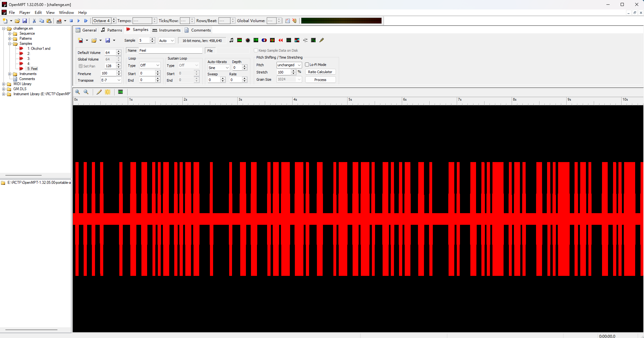This screenshot has width=644, height=338.
Task: Click the Zoom Out magnifier icon
Action: click(86, 92)
